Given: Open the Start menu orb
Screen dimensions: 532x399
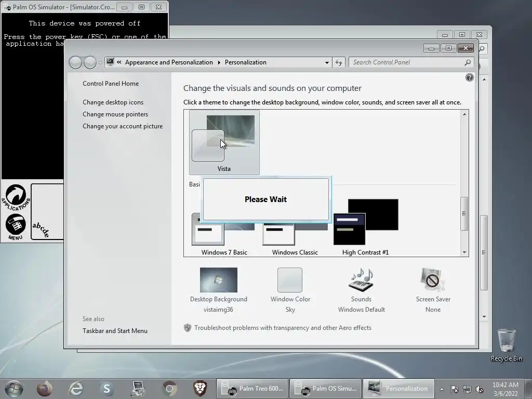Looking at the screenshot, I should point(14,389).
